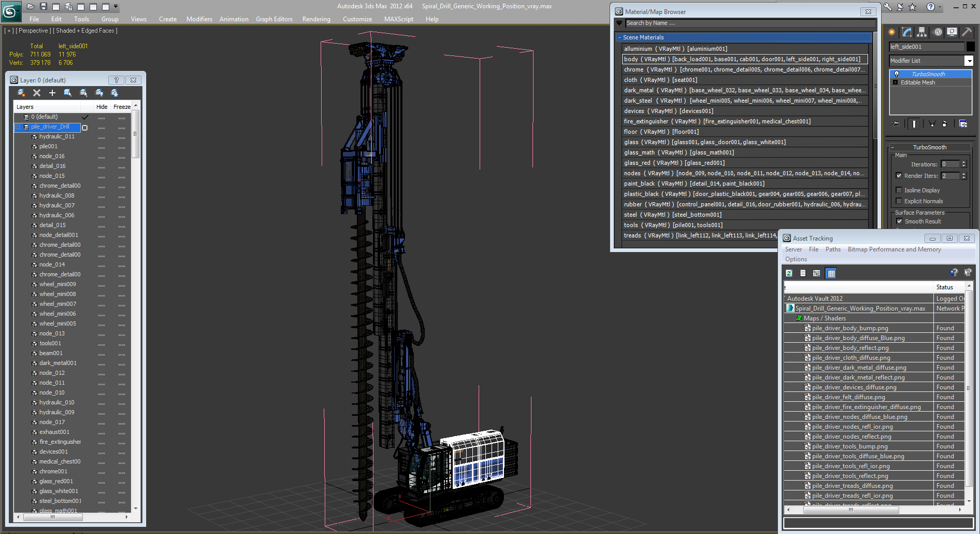
Task: Click the key search icon in title bar
Action: click(x=888, y=7)
